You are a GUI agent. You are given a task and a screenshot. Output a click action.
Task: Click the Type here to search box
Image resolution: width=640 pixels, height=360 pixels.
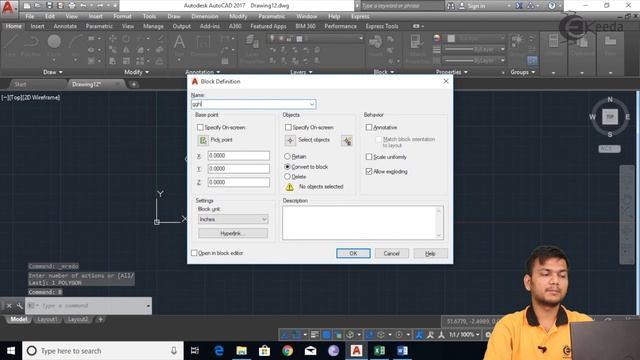pos(103,351)
